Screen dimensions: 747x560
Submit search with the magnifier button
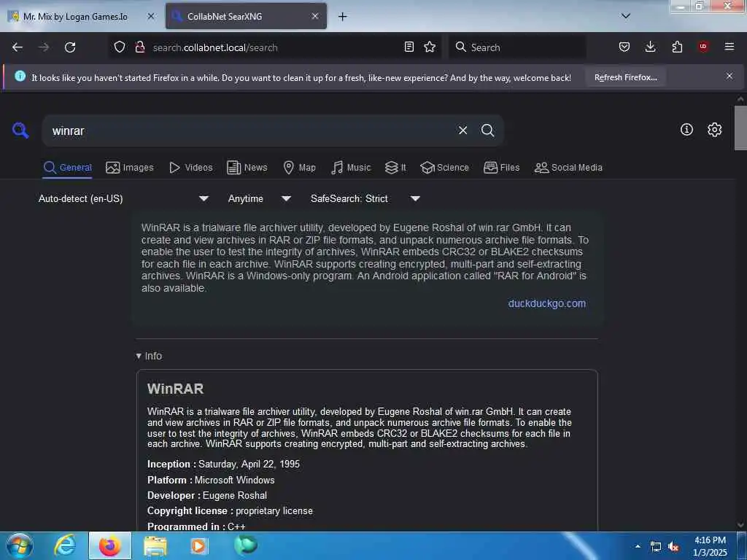click(487, 130)
